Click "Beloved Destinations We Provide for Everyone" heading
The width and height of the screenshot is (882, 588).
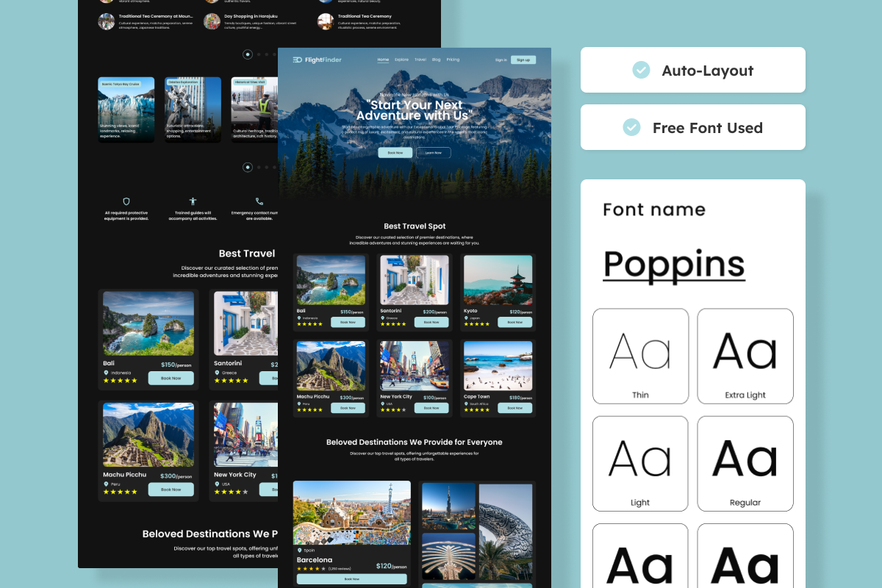click(415, 442)
